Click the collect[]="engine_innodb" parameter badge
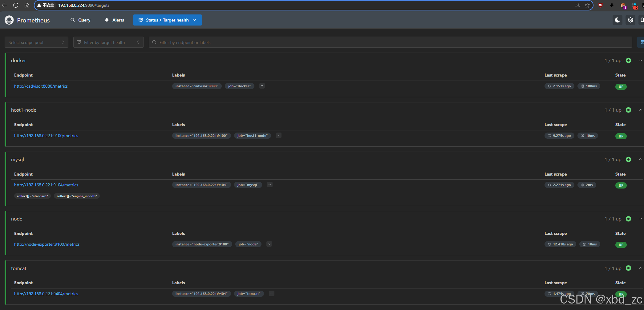 click(x=77, y=196)
